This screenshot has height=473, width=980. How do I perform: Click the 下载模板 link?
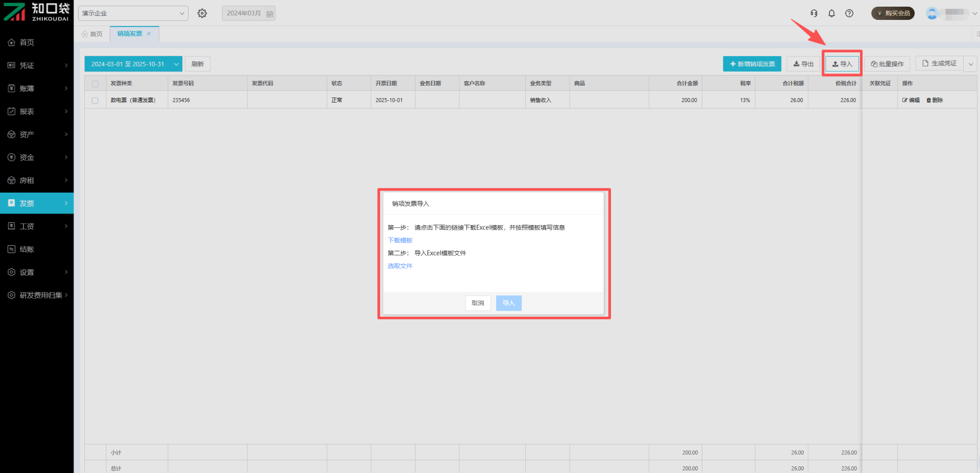[400, 240]
